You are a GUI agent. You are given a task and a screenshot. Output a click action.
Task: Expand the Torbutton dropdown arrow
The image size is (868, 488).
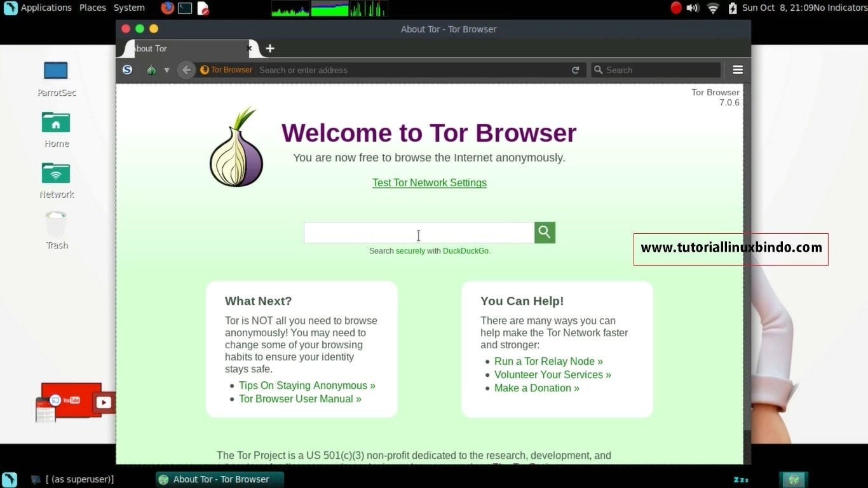(x=166, y=70)
